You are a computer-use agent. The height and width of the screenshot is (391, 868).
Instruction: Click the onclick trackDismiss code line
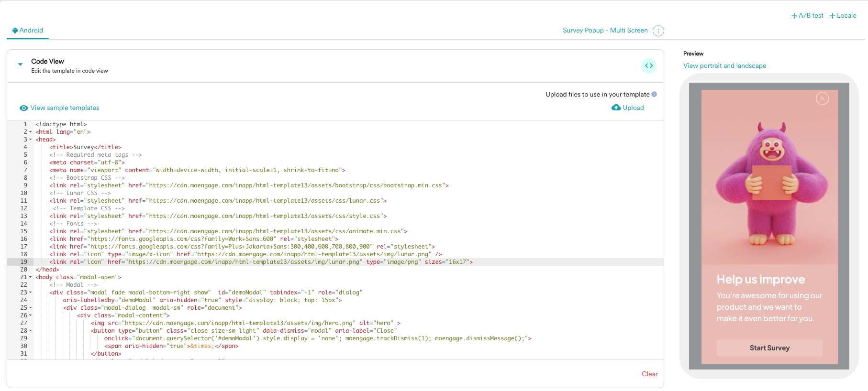pos(318,338)
